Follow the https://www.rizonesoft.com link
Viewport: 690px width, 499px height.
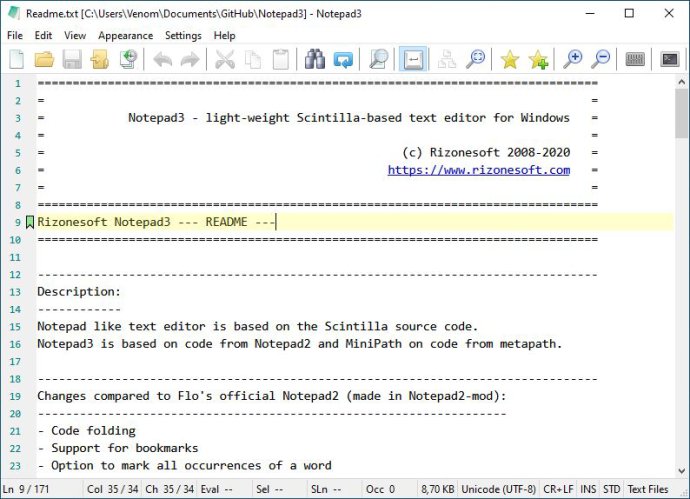(x=479, y=170)
